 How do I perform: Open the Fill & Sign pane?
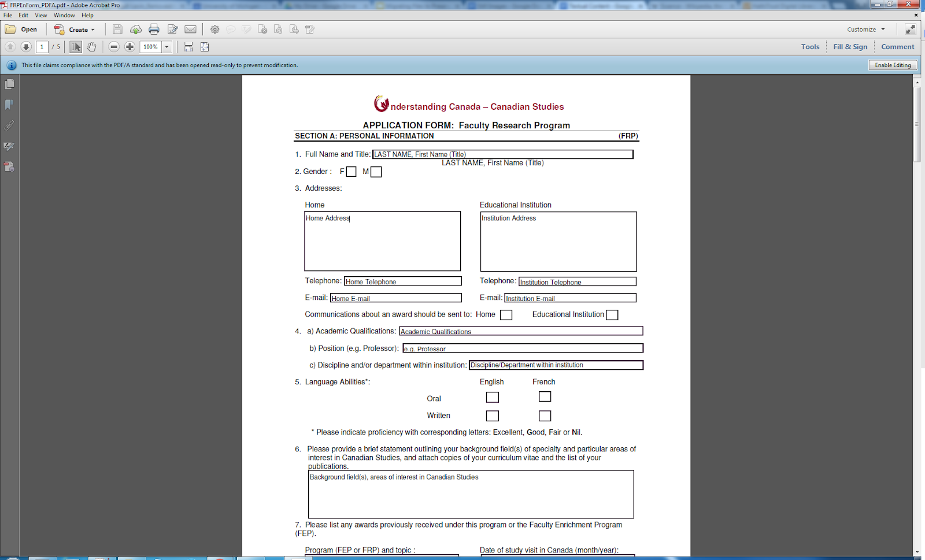click(850, 47)
